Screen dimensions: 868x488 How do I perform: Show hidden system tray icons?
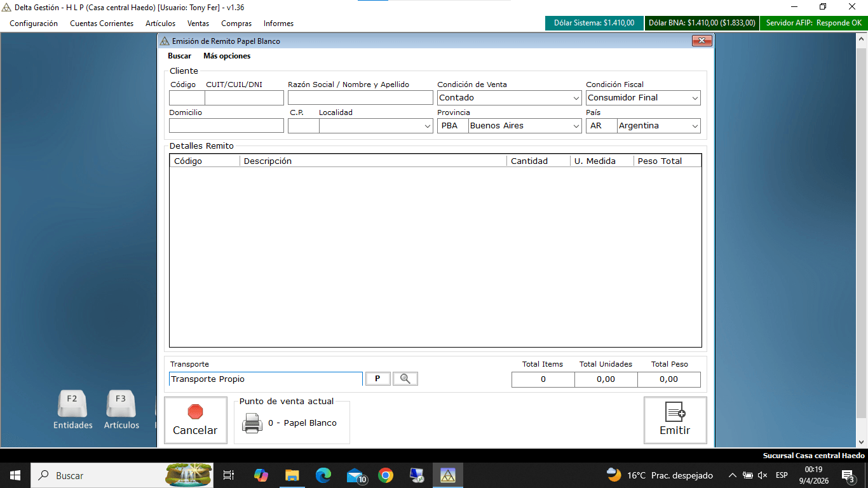(x=732, y=475)
